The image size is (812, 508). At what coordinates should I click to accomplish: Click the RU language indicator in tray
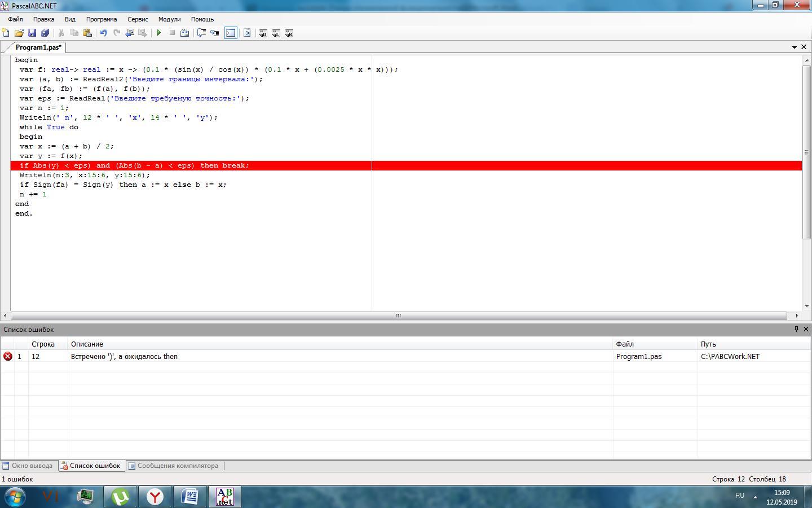[x=740, y=496]
